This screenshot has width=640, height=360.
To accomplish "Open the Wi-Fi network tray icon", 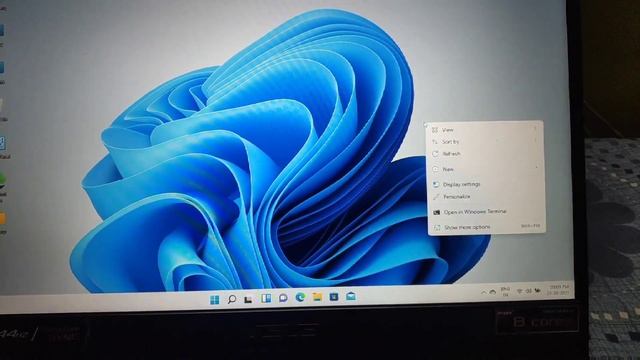I will pos(520,291).
